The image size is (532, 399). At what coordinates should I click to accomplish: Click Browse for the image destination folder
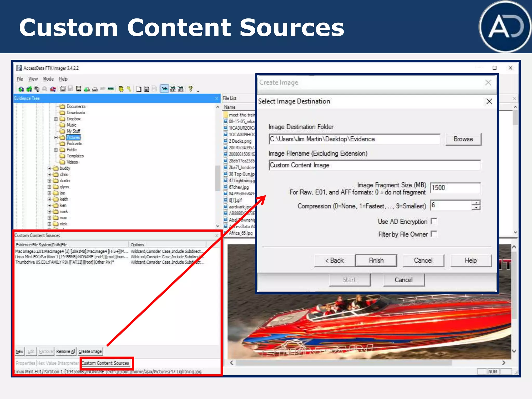(x=463, y=139)
